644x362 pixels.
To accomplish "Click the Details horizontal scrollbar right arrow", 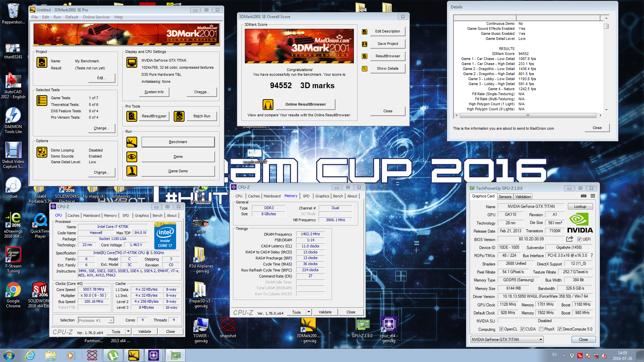I will click(600, 115).
